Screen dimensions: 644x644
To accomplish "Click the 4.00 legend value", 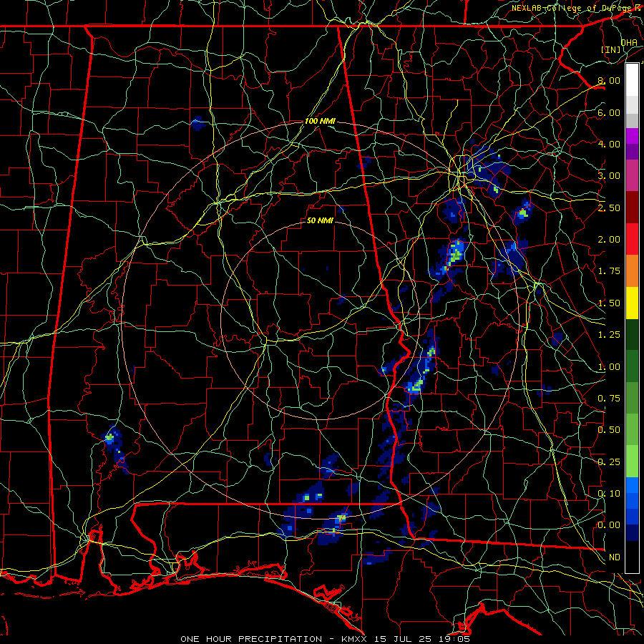I will (x=609, y=144).
